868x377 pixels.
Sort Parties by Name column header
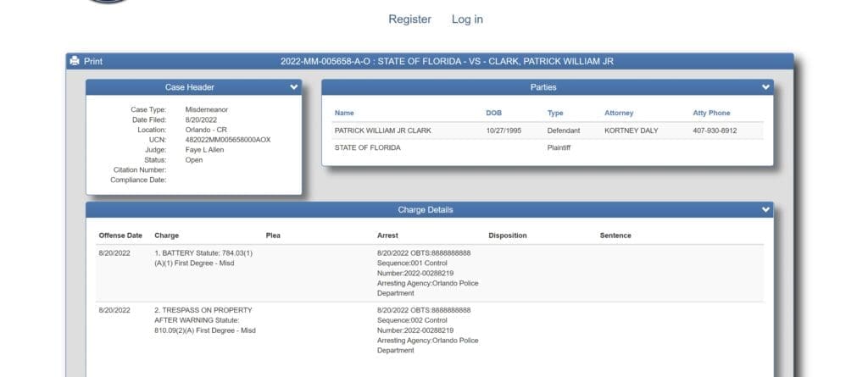344,113
